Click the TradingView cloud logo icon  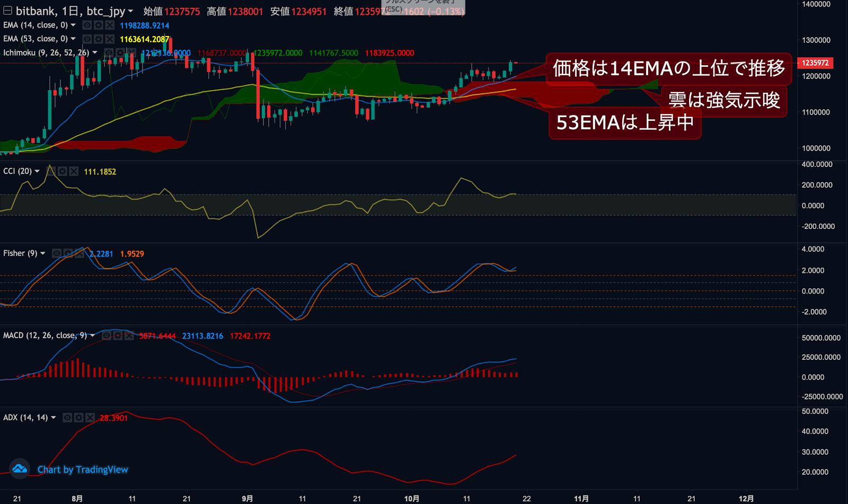point(20,469)
